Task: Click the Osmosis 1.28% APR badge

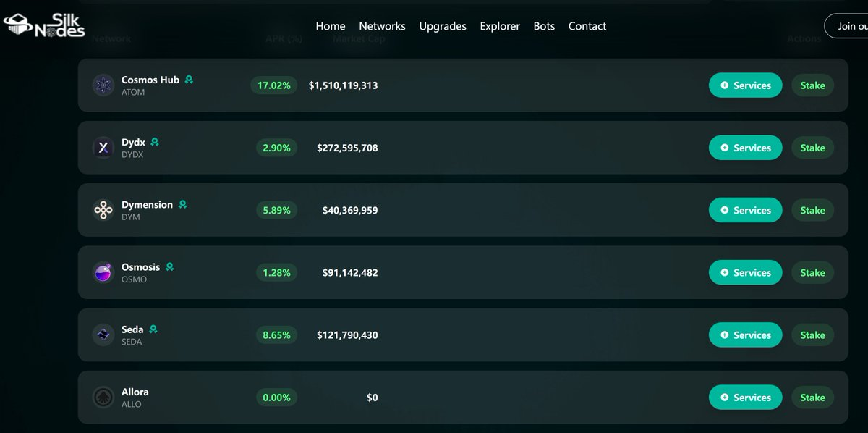Action: pos(276,273)
